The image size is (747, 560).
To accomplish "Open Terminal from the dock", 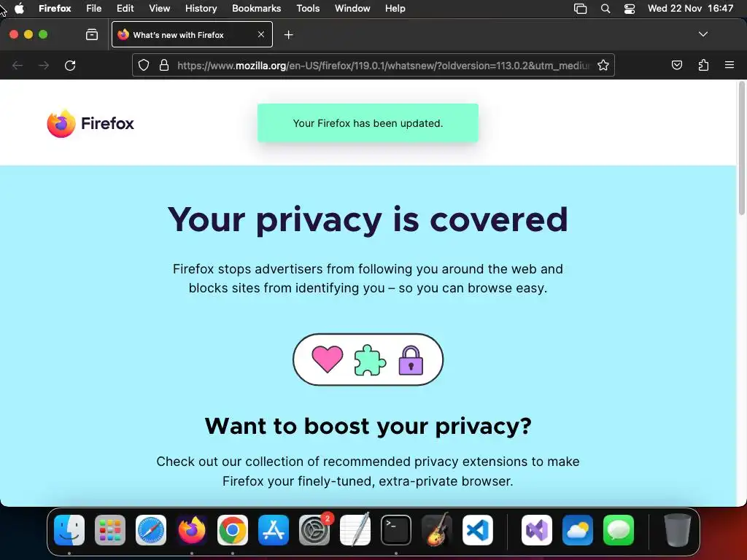I will pyautogui.click(x=396, y=529).
